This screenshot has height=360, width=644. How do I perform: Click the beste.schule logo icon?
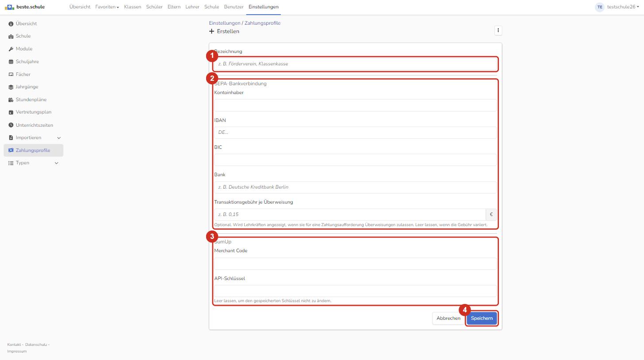[x=9, y=7]
